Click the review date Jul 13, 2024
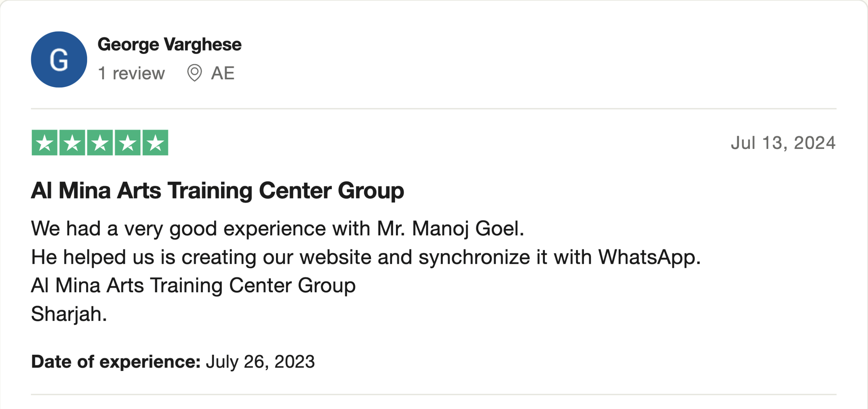 (x=783, y=143)
